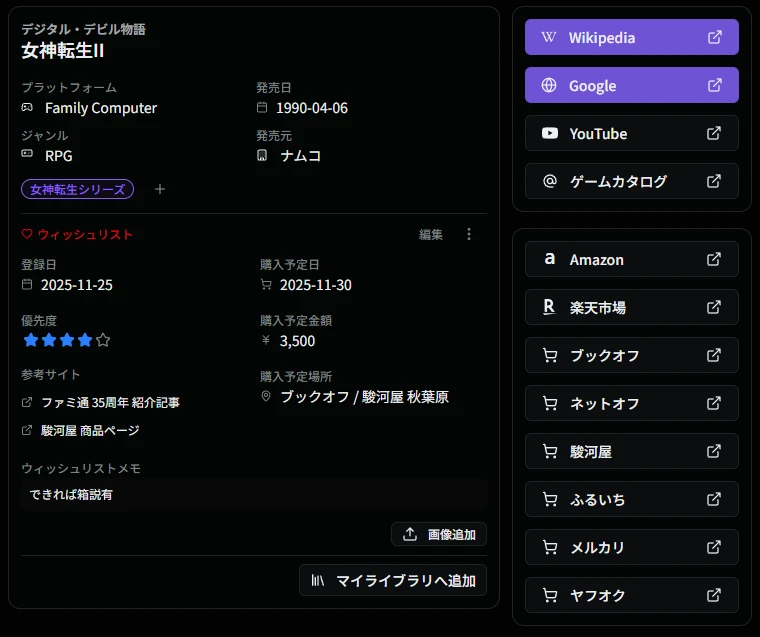Click the cart icon beside ブックオフ

coord(550,355)
